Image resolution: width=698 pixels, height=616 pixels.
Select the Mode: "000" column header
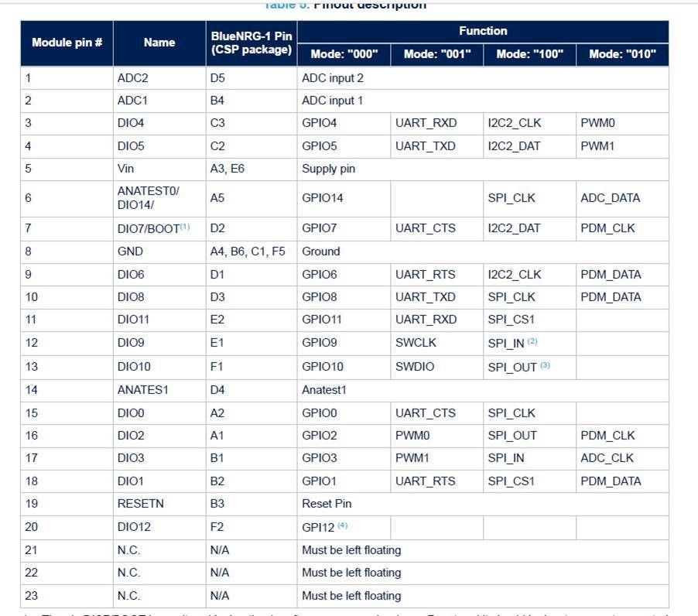click(x=344, y=54)
